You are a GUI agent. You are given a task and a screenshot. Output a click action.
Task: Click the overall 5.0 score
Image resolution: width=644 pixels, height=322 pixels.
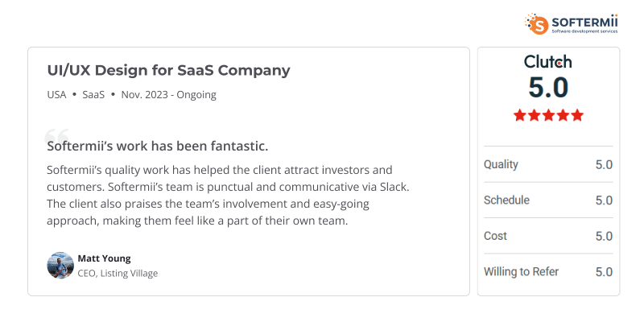point(548,88)
